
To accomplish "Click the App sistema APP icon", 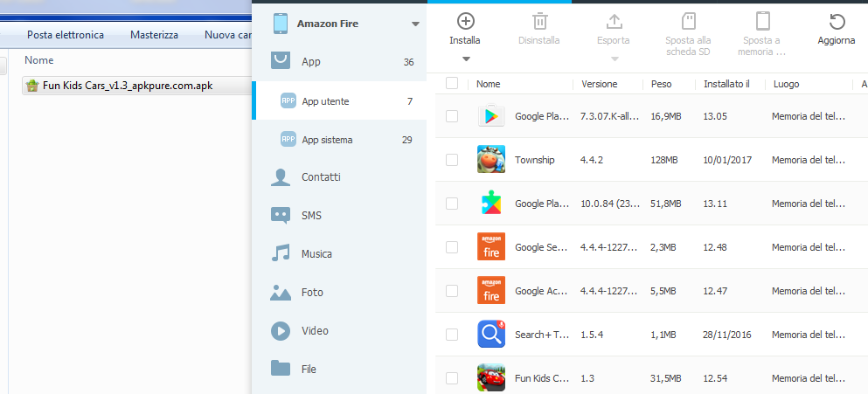I will [288, 140].
